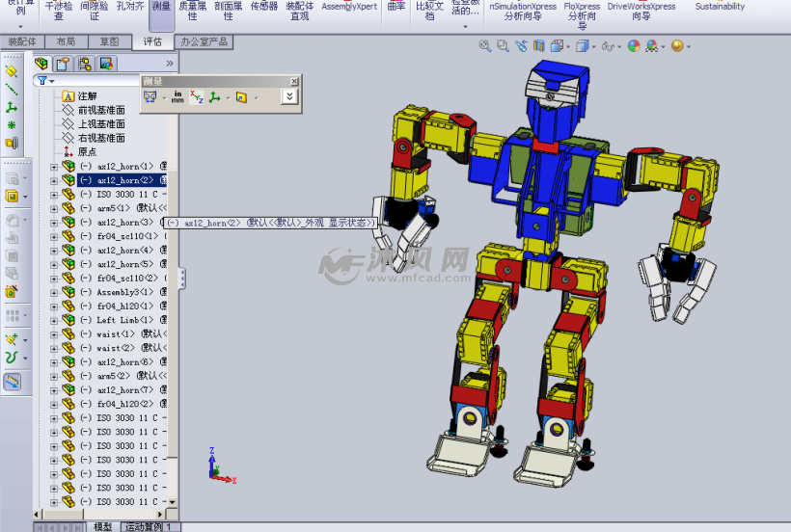Click the Hide/Show Items glasses icon
The width and height of the screenshot is (791, 532).
(x=608, y=46)
